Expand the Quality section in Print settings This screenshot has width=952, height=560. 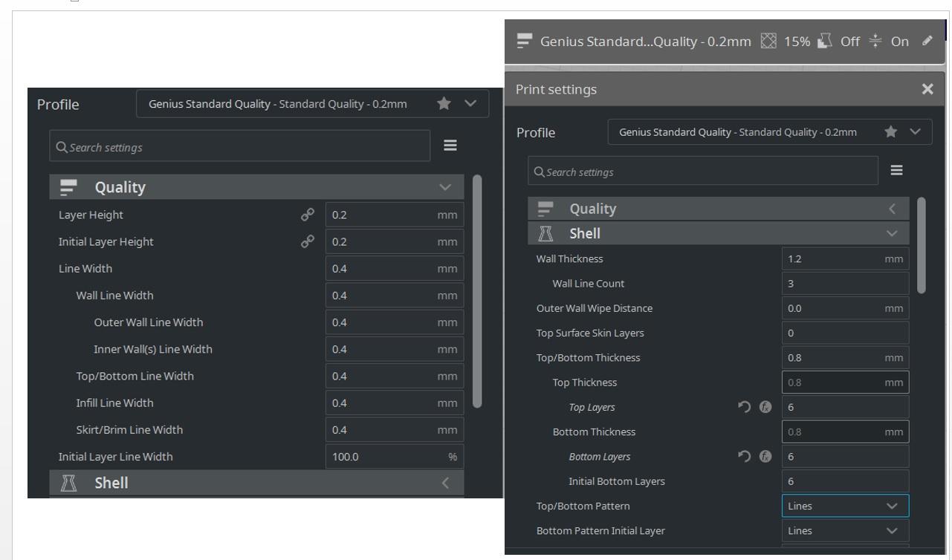(893, 209)
